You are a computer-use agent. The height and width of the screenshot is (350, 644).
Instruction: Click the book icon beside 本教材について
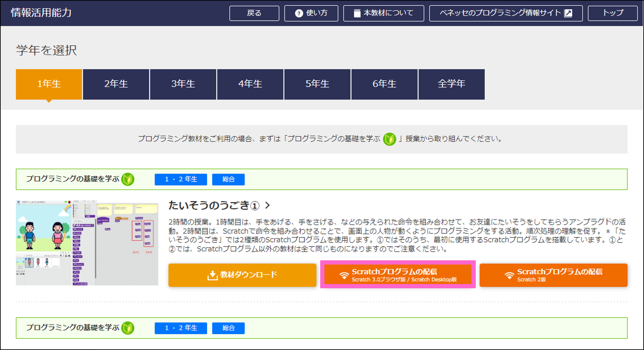pos(357,13)
